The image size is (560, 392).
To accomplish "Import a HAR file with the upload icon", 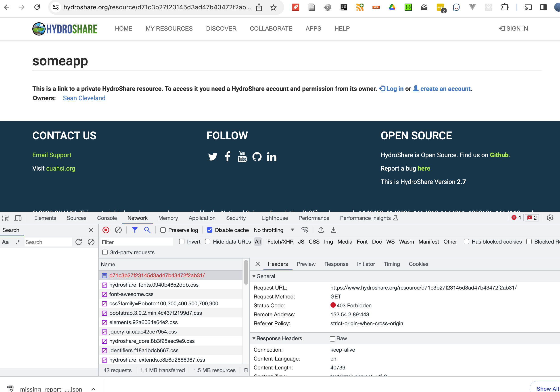I will point(321,230).
